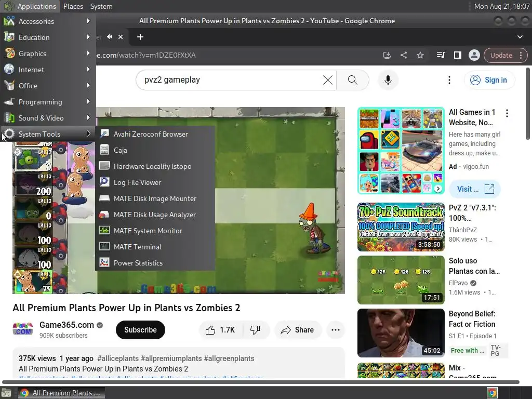Mute the tab audio speaker icon
This screenshot has height=399, width=532.
(109, 37)
